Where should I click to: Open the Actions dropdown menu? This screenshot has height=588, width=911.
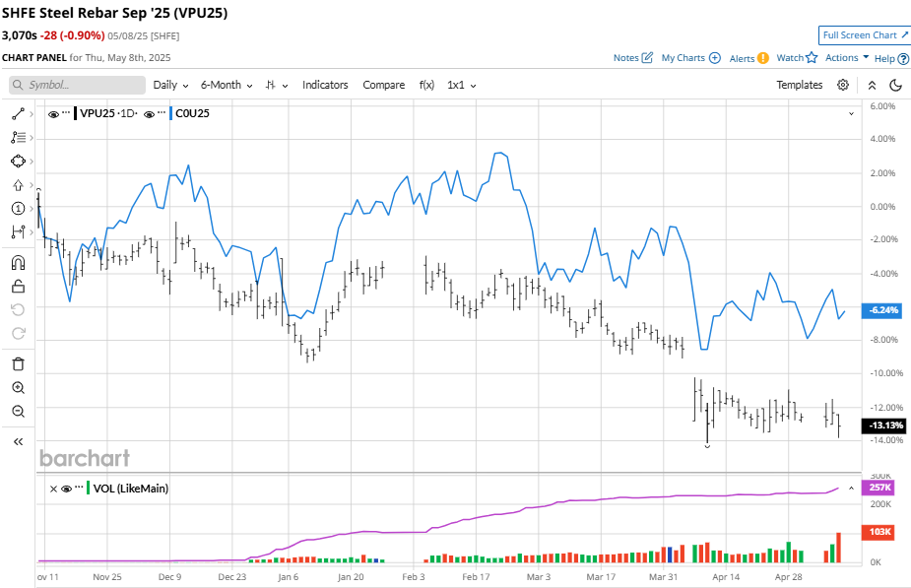coord(847,57)
